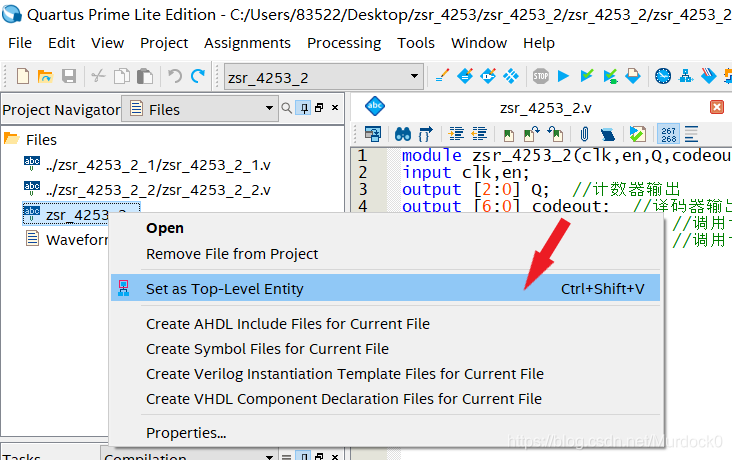Click the Pin Planner-like diamond cross icon

511,76
